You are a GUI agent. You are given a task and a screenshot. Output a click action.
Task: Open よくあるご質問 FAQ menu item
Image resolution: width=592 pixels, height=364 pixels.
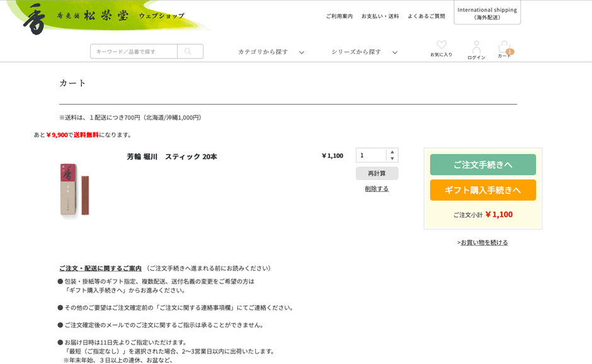426,16
